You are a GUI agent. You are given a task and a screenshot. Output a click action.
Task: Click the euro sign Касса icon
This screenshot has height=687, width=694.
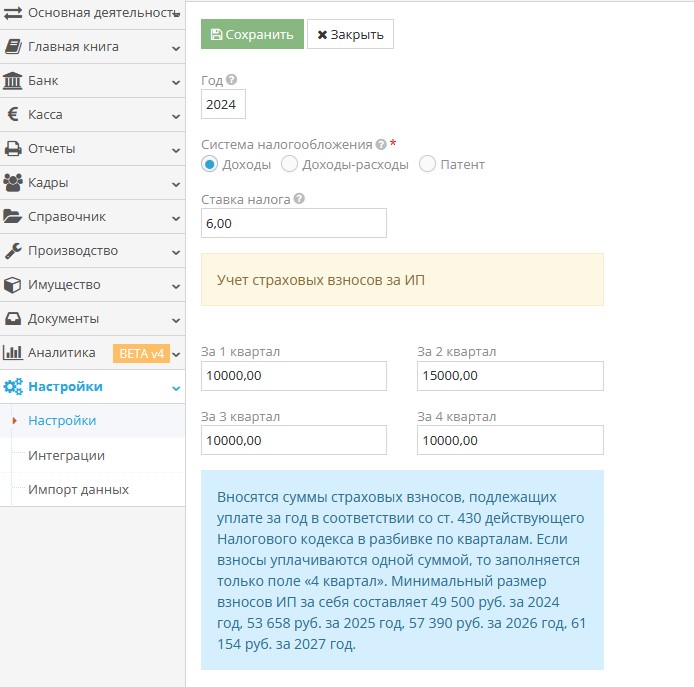tap(13, 114)
